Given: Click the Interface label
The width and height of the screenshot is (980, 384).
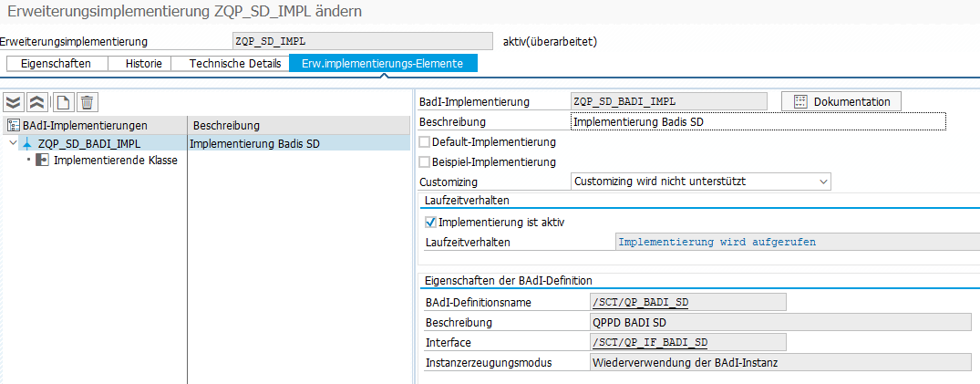Looking at the screenshot, I should (x=449, y=342).
